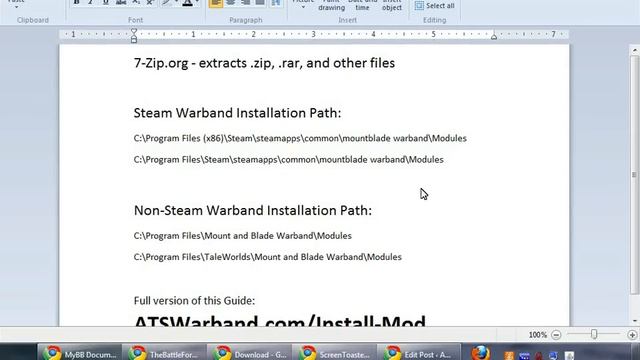This screenshot has width=640, height=360.
Task: Justify the paragraph text
Action: 260,3
